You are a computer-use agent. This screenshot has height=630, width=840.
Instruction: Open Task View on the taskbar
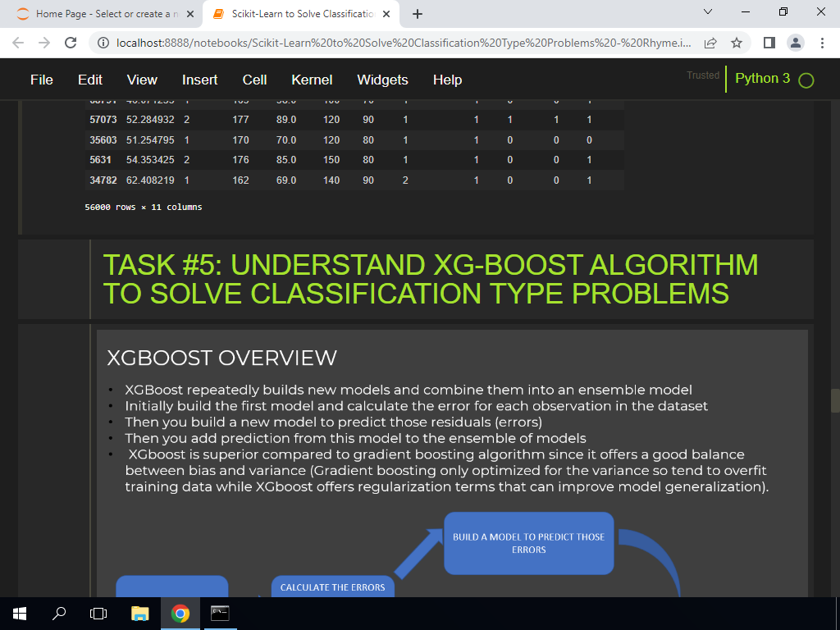click(x=98, y=614)
